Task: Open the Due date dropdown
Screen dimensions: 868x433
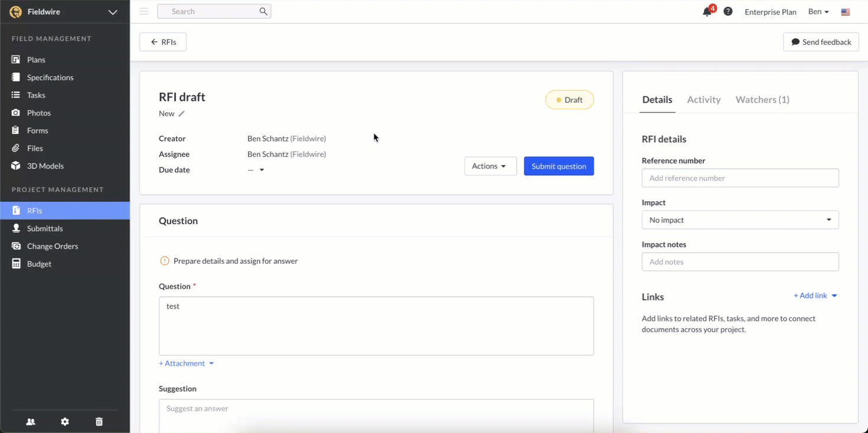Action: (256, 170)
